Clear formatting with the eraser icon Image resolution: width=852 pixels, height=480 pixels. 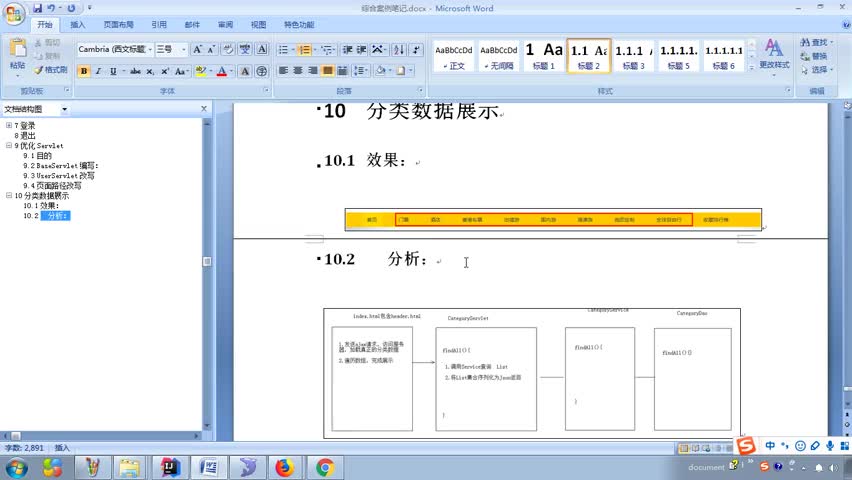(x=228, y=49)
